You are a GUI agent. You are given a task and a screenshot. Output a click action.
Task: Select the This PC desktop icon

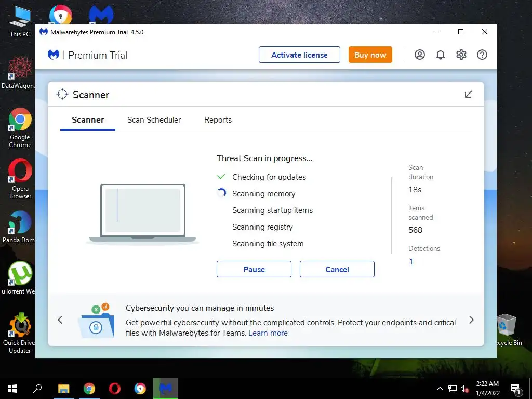click(20, 22)
